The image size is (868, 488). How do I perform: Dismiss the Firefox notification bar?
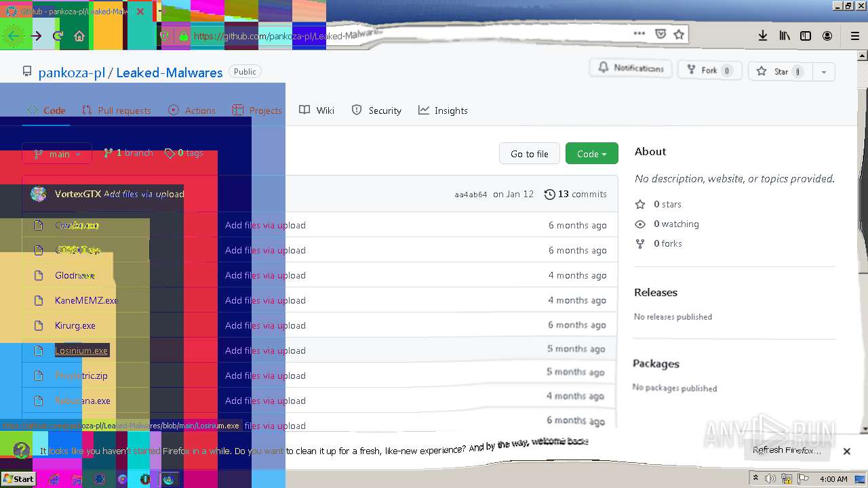click(846, 451)
